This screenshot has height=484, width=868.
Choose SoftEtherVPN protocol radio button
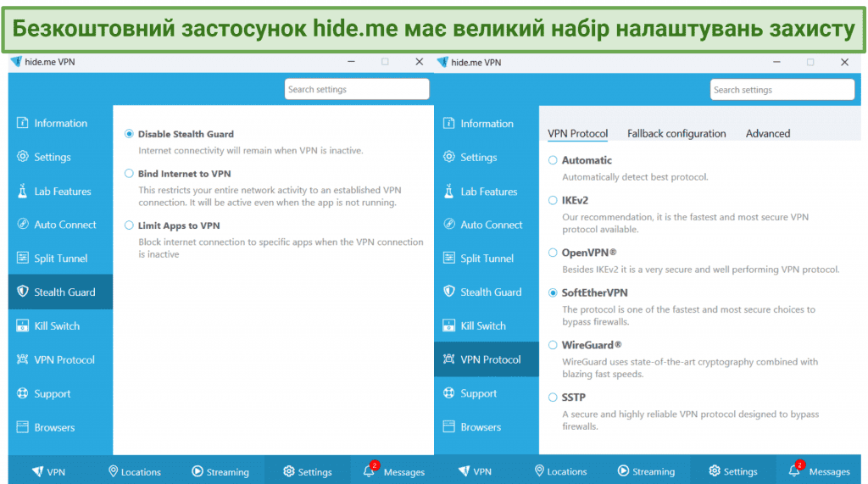[553, 292]
